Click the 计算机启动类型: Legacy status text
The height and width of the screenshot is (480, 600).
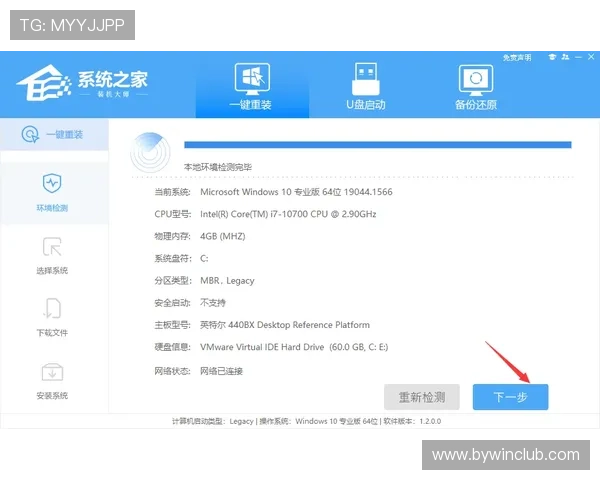coord(213,421)
